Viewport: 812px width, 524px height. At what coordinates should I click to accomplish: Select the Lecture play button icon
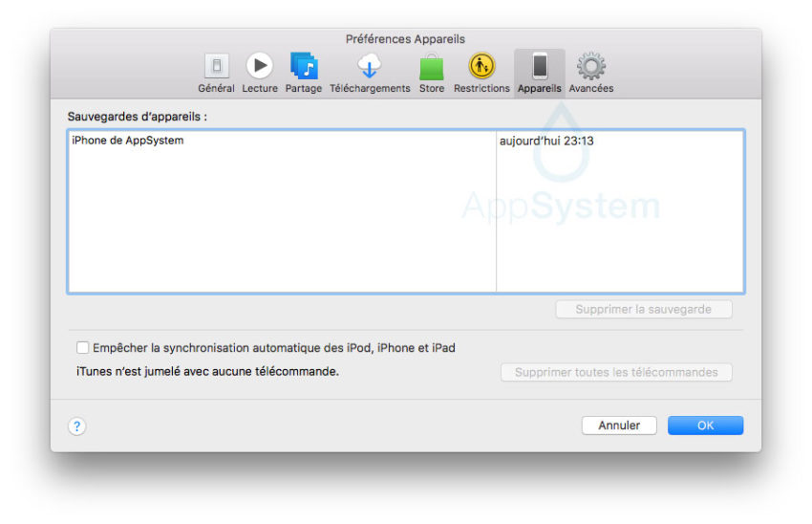[x=259, y=66]
